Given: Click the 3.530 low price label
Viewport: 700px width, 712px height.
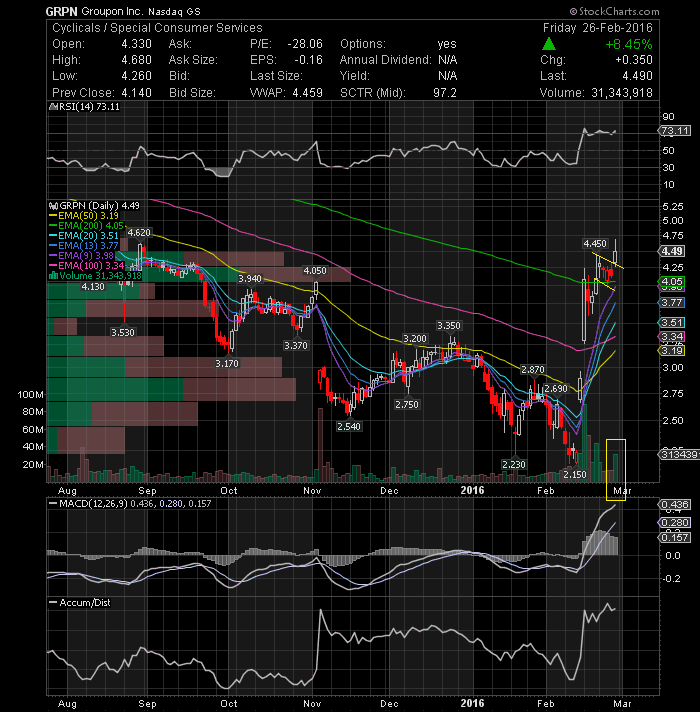Looking at the screenshot, I should (x=123, y=332).
